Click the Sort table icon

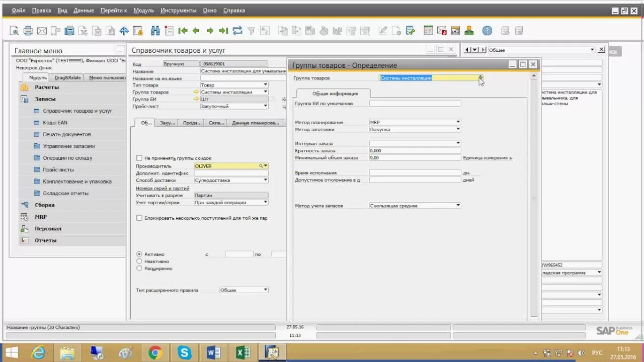[x=265, y=31]
